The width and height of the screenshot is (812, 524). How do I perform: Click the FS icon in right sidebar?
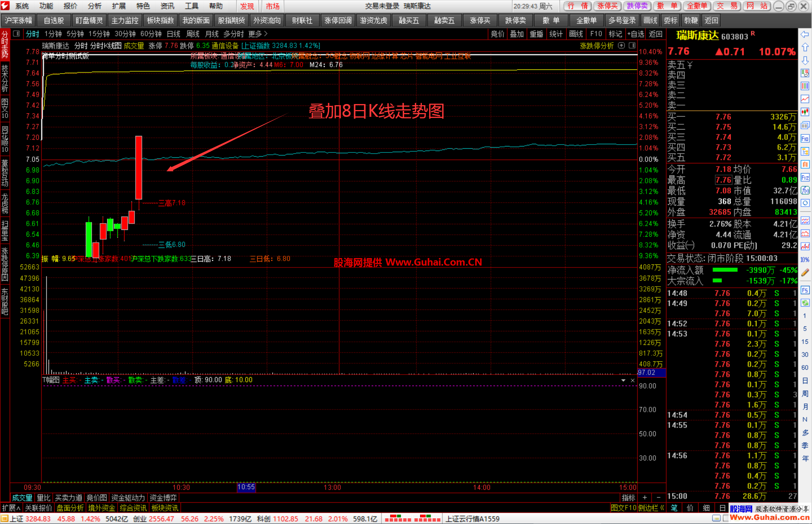click(804, 290)
